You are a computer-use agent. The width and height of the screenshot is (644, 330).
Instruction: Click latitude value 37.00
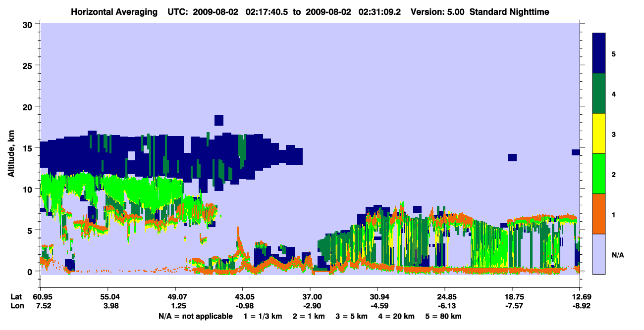pos(310,297)
